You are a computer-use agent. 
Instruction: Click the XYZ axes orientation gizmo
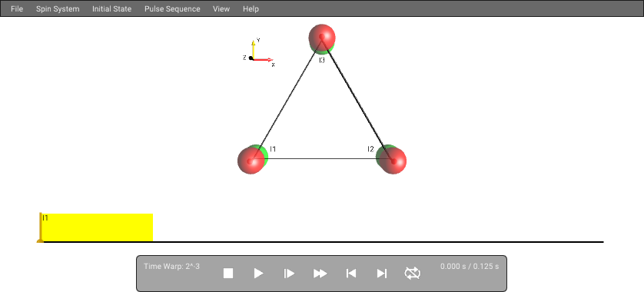pyautogui.click(x=259, y=52)
